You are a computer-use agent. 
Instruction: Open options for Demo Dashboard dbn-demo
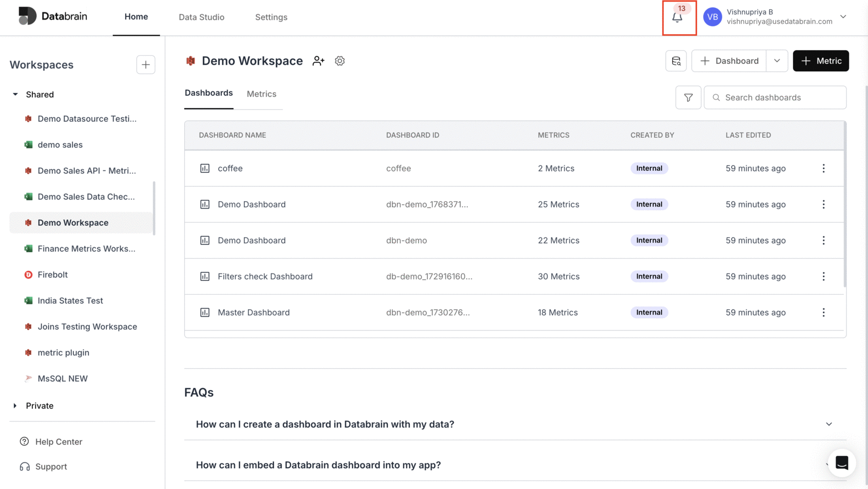pos(823,241)
